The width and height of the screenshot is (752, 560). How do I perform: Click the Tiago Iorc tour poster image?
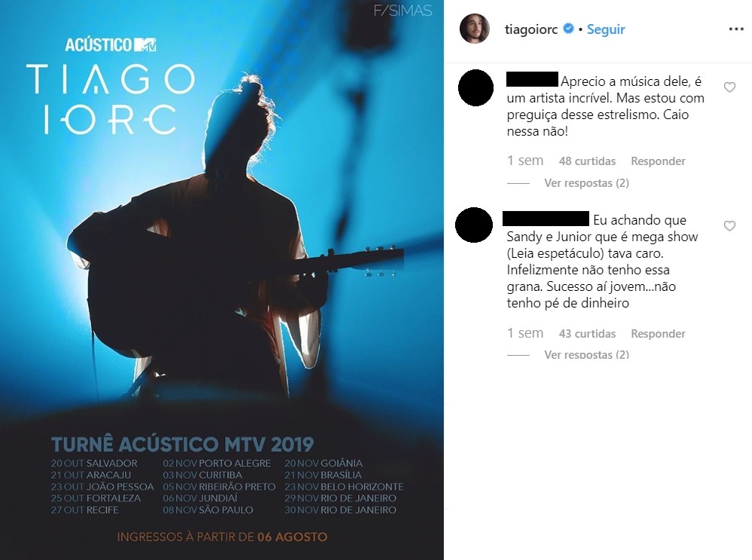click(222, 280)
